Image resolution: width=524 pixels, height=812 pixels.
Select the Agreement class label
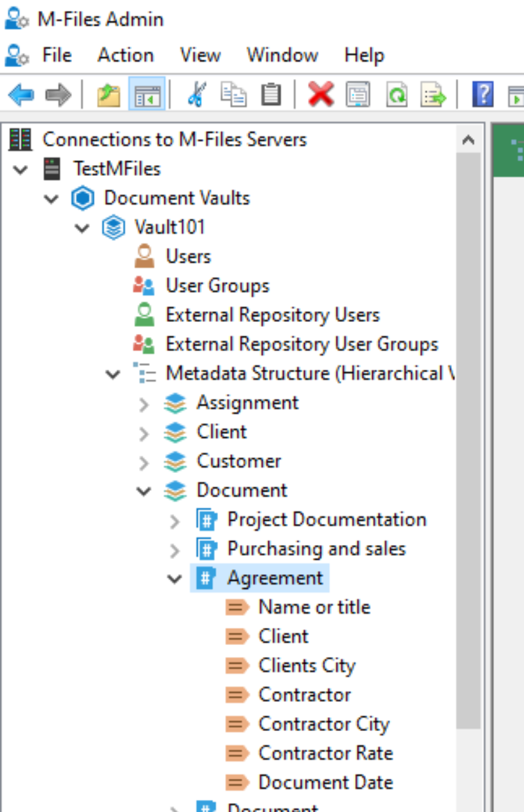275,579
